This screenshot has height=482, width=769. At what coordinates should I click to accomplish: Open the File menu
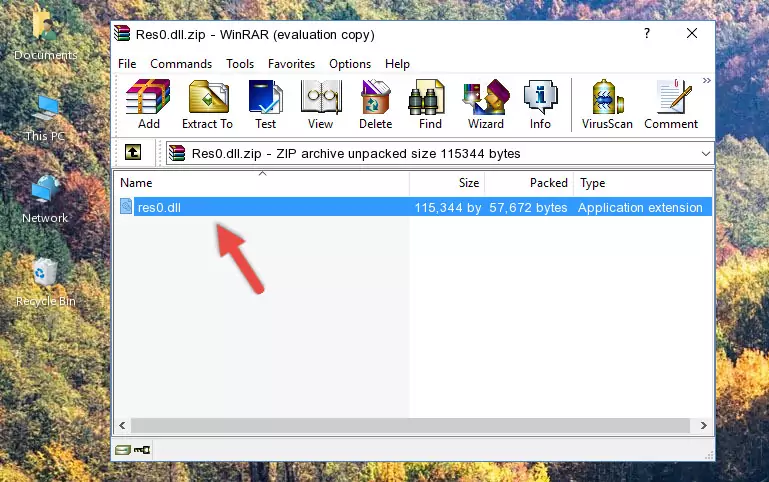pyautogui.click(x=127, y=64)
